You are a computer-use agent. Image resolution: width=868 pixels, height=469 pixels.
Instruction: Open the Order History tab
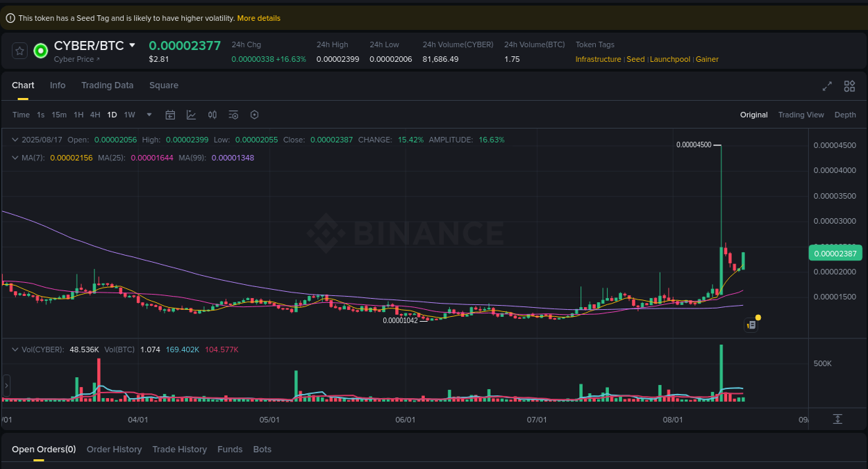tap(114, 450)
